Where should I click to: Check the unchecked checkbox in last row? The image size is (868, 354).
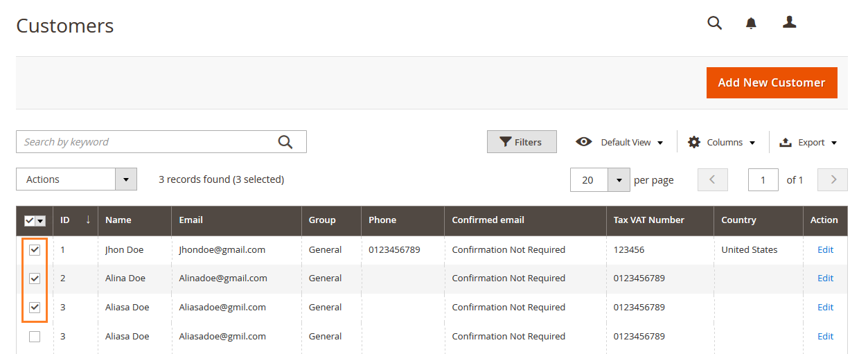(x=35, y=337)
